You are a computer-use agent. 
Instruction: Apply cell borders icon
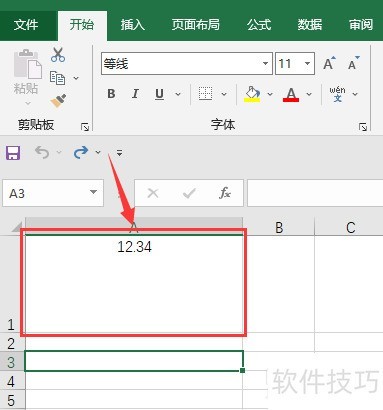tap(205, 94)
